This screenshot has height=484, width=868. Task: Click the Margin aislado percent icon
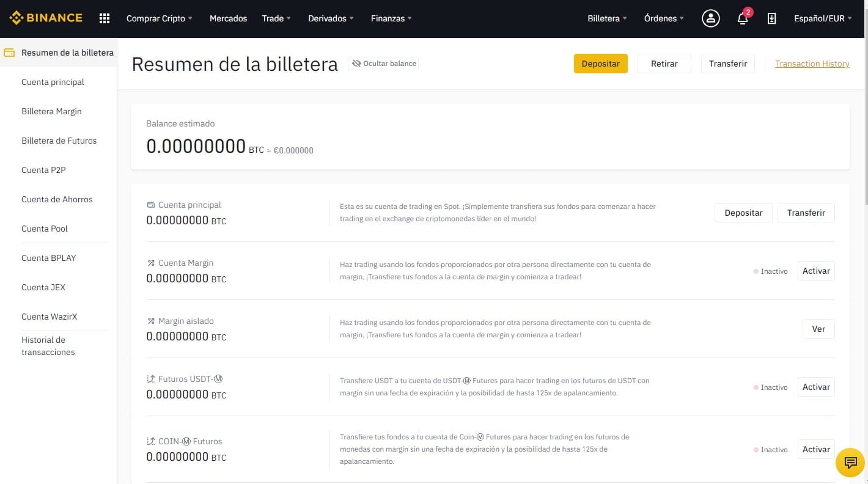(x=151, y=321)
